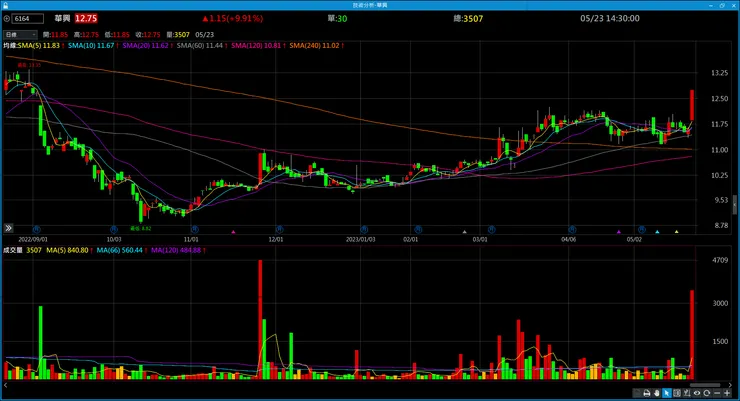
Task: Click the MA(66) 560.44 volume label
Action: pos(119,250)
